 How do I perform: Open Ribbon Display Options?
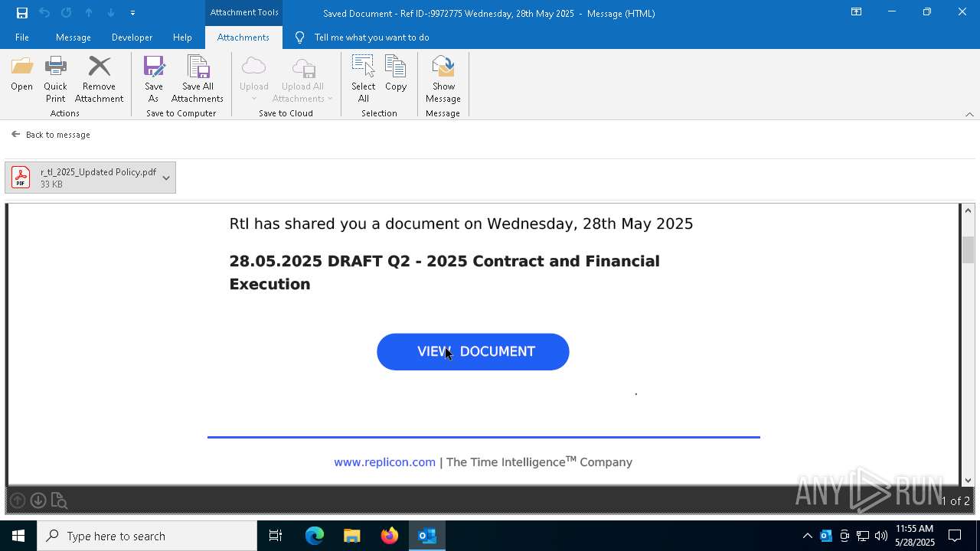(856, 12)
